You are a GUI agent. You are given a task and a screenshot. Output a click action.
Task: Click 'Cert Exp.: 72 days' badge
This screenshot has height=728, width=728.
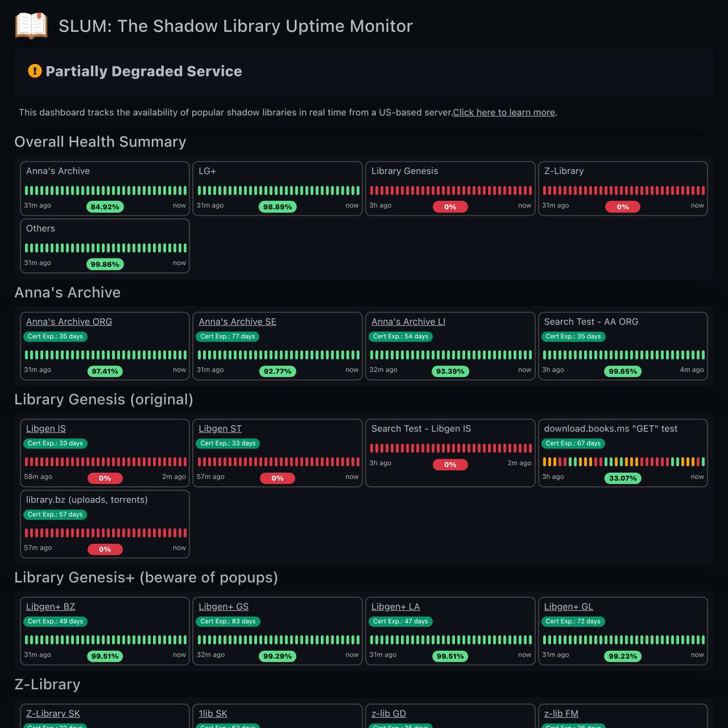[x=573, y=622]
